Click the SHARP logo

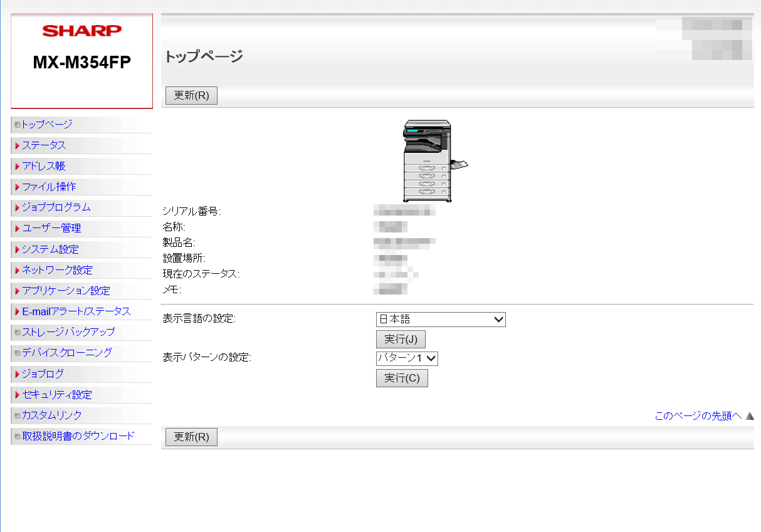(x=82, y=30)
